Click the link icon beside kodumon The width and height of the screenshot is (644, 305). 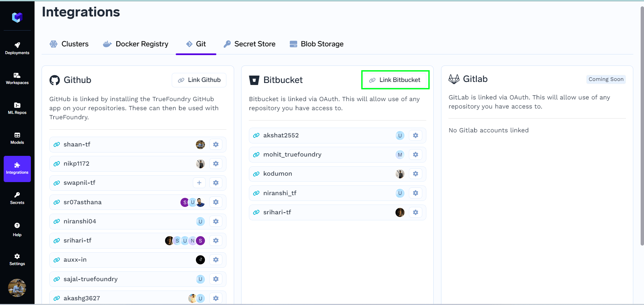coord(256,174)
